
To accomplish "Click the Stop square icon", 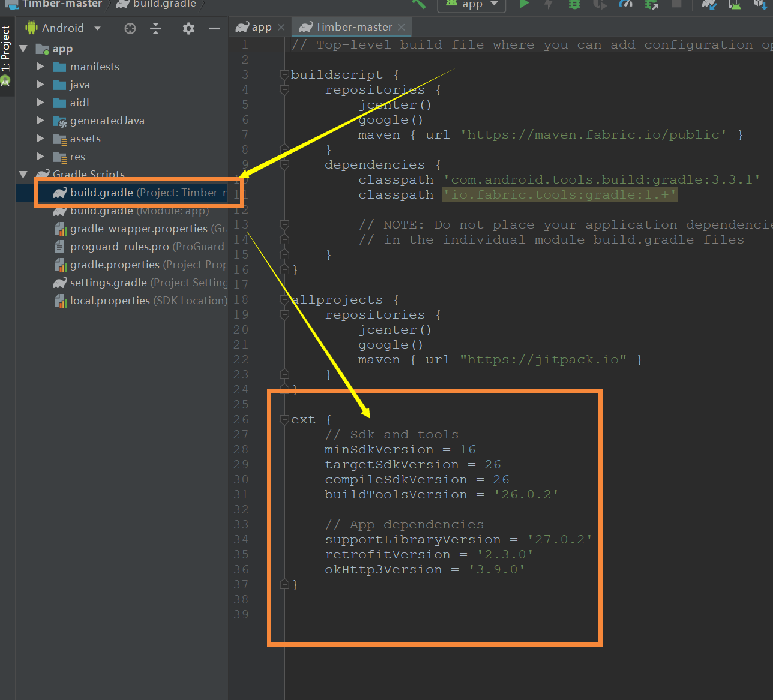I will tap(676, 4).
